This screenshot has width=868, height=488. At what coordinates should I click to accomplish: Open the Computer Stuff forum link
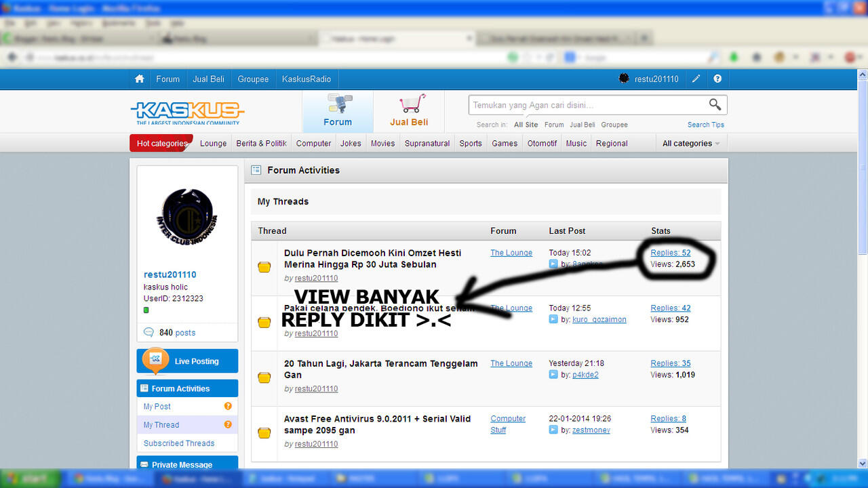508,424
